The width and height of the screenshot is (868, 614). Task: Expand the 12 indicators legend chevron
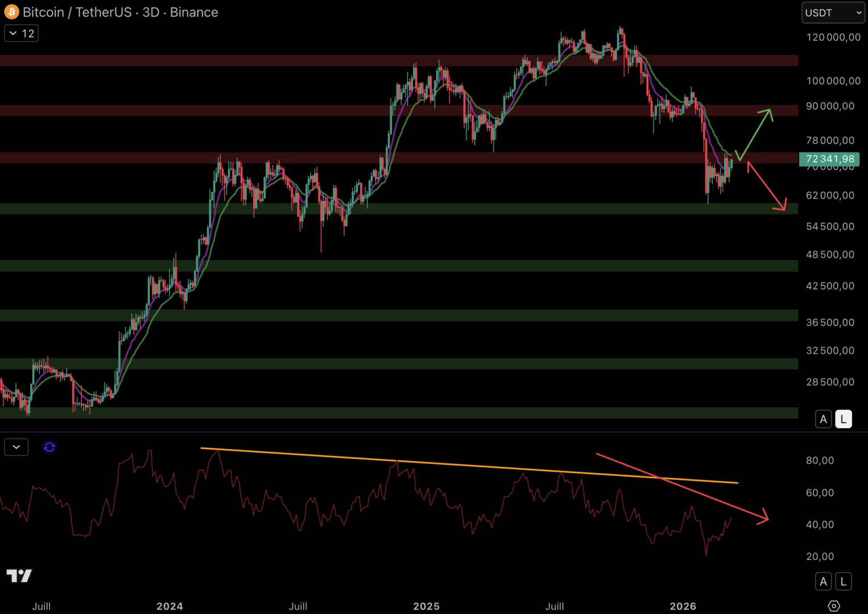21,34
